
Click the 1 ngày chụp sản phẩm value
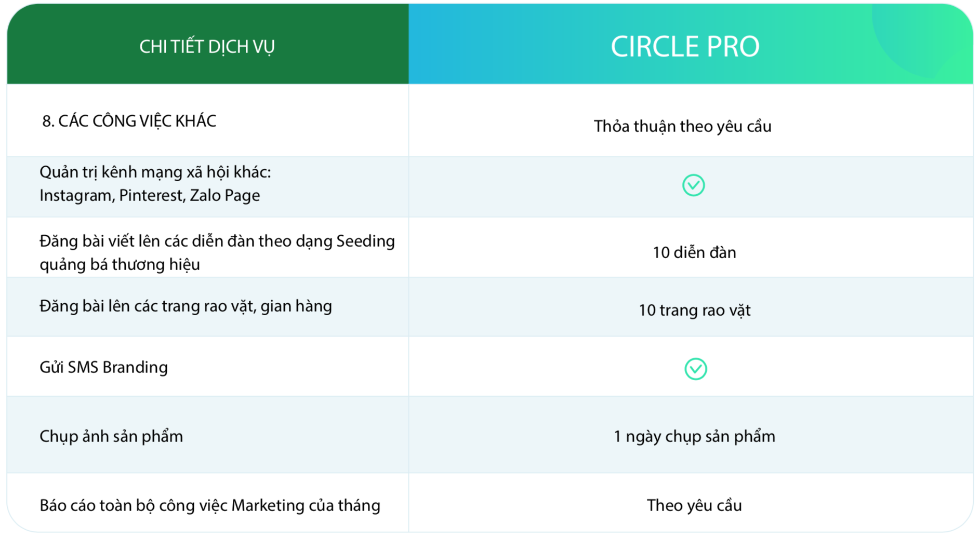coord(694,436)
